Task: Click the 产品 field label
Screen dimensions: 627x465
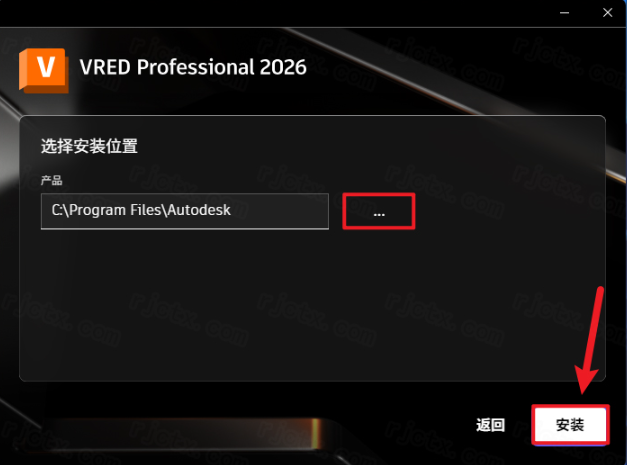Action: pyautogui.click(x=52, y=181)
